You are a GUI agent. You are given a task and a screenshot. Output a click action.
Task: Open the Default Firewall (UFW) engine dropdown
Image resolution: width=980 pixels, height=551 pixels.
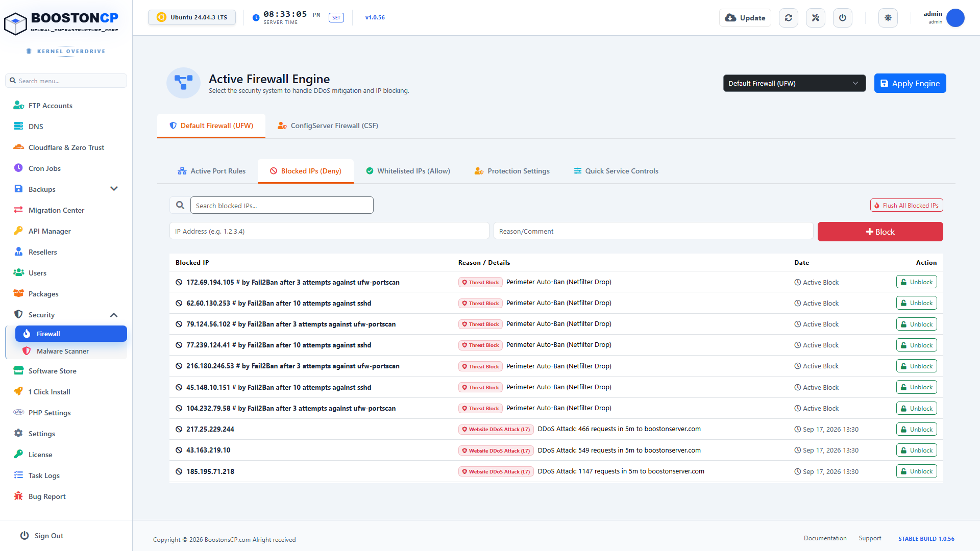tap(794, 83)
